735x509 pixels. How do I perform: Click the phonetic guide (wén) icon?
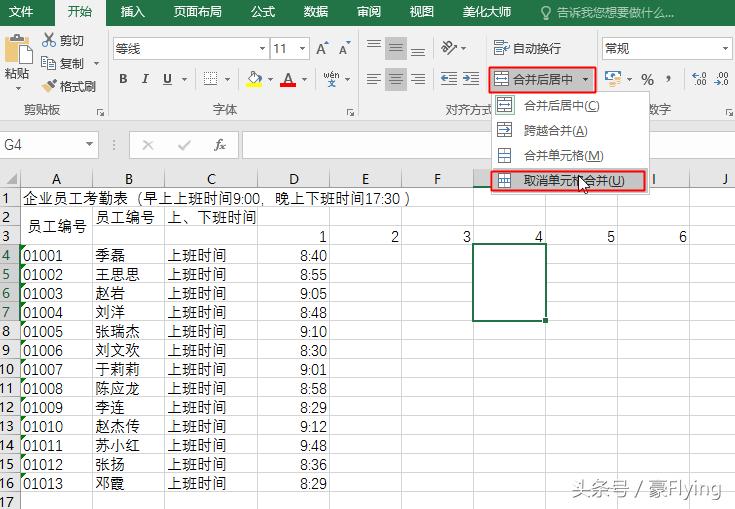coord(331,78)
